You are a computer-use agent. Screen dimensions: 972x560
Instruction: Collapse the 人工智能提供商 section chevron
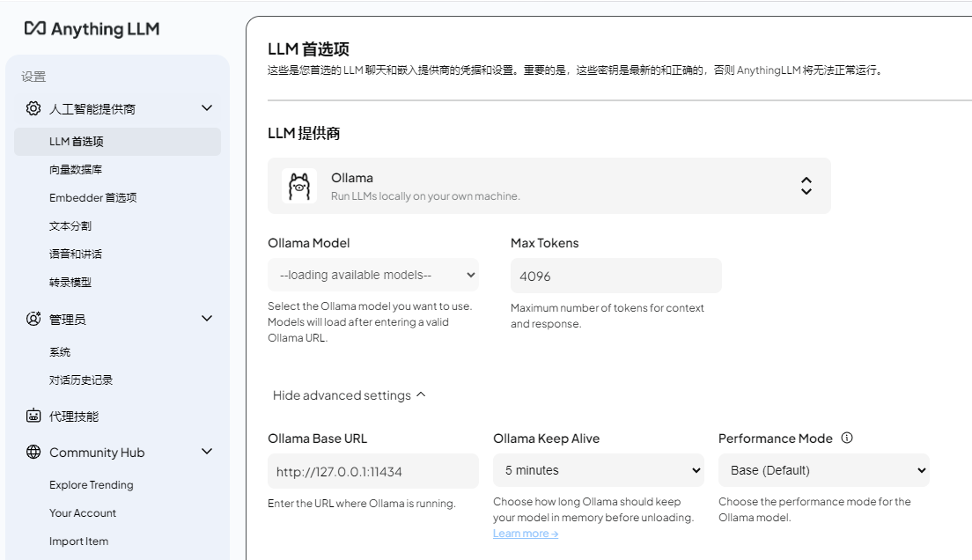coord(207,108)
